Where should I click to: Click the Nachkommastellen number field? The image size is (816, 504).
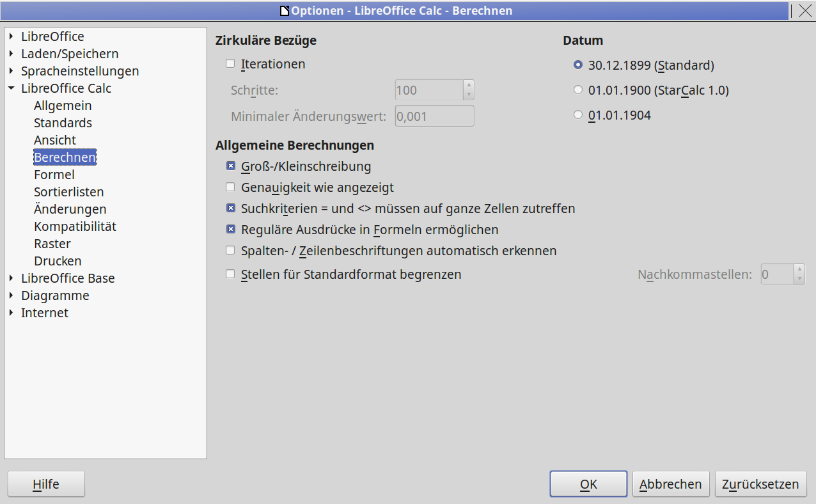[777, 275]
